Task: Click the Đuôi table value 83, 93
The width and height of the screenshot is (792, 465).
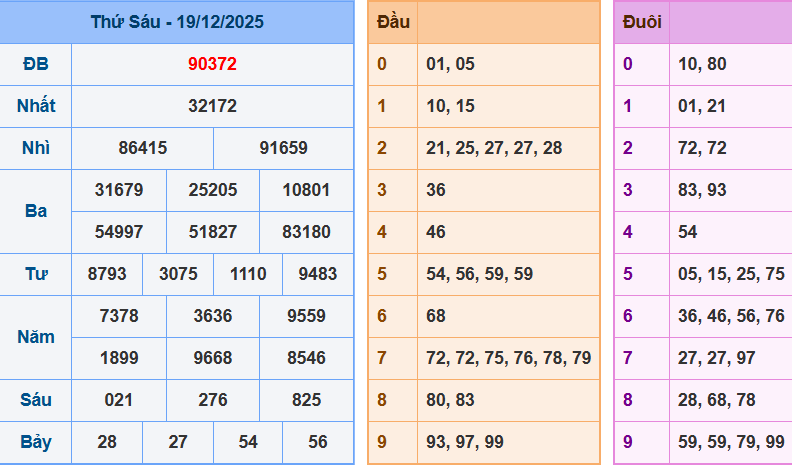Action: click(702, 190)
